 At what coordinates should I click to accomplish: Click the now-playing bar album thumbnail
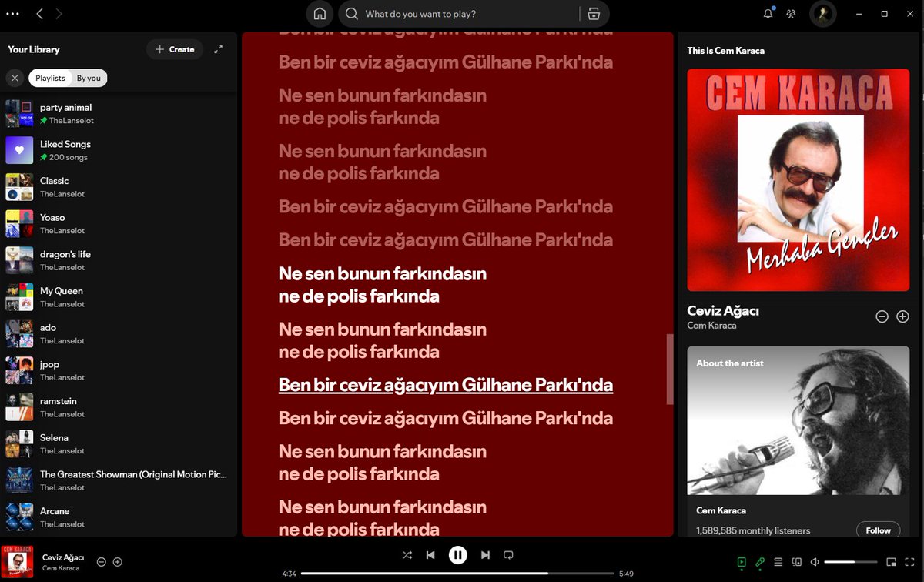pyautogui.click(x=17, y=561)
